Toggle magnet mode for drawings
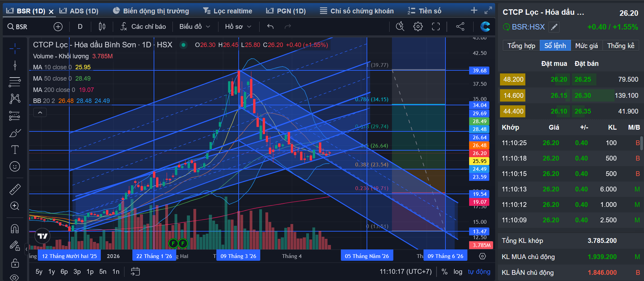The height and width of the screenshot is (281, 644). point(15,229)
